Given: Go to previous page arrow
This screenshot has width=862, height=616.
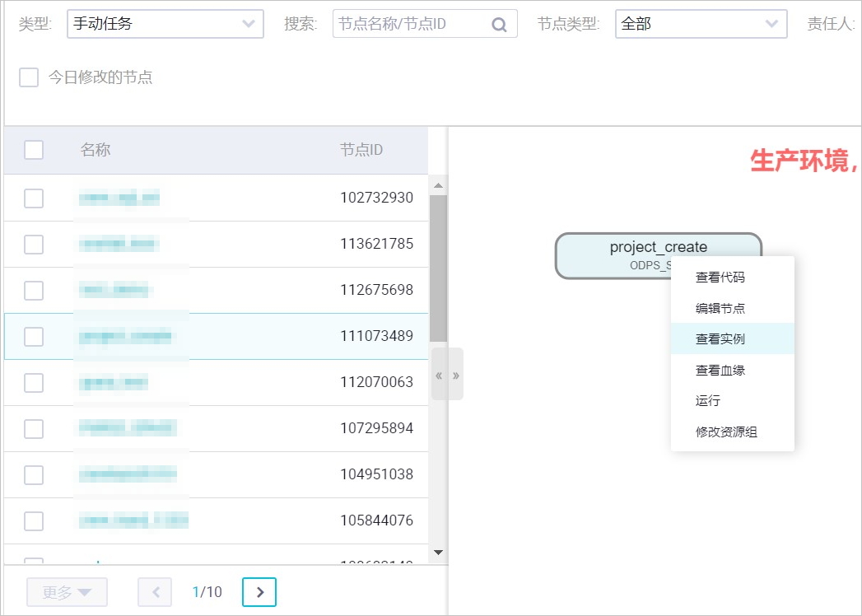Looking at the screenshot, I should pos(155,592).
